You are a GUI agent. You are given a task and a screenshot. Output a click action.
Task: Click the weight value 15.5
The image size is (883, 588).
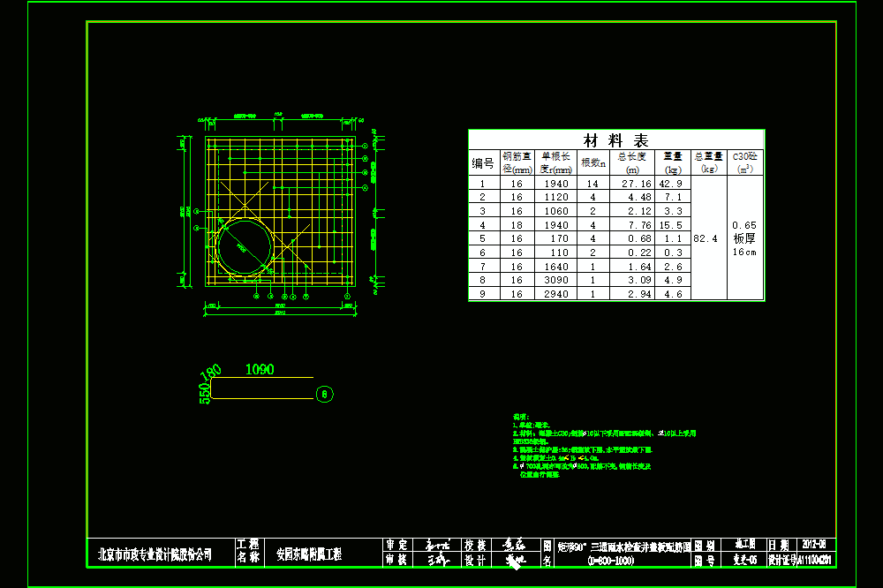point(671,225)
